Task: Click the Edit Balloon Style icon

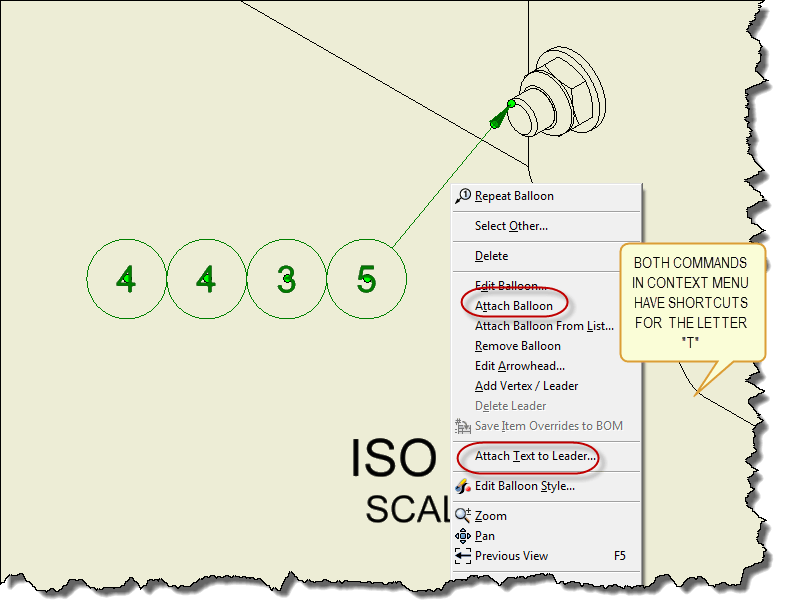Action: (x=463, y=486)
